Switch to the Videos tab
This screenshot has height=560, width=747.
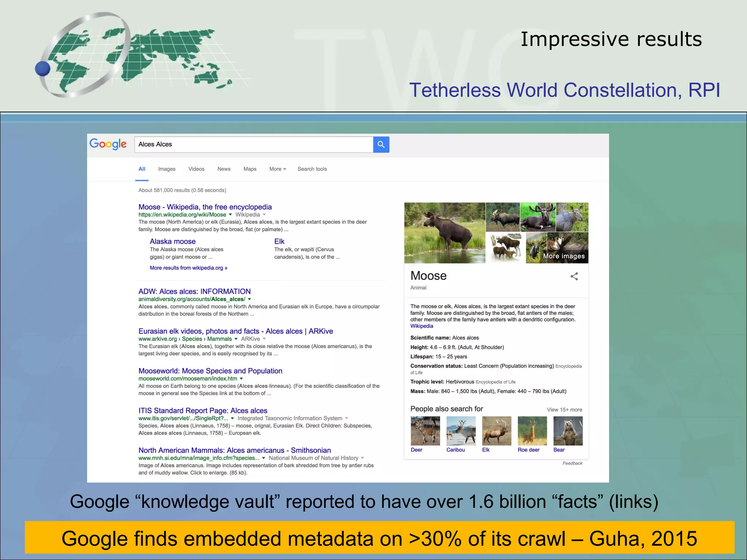196,169
